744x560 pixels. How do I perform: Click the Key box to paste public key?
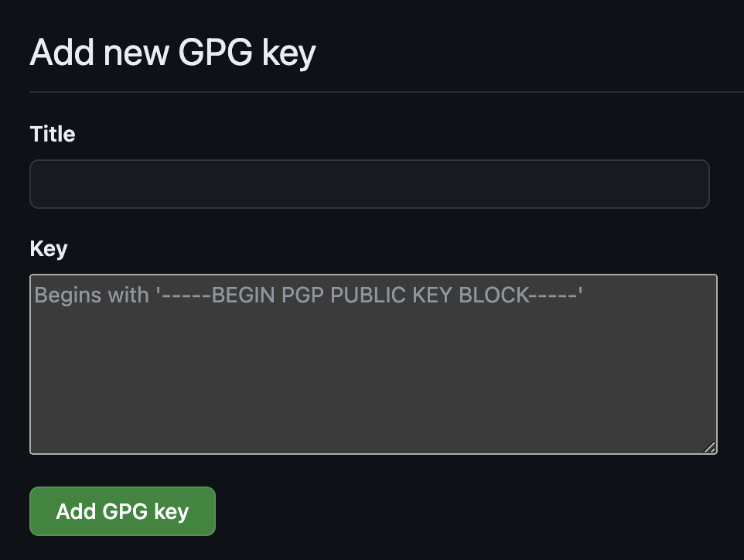coord(373,364)
